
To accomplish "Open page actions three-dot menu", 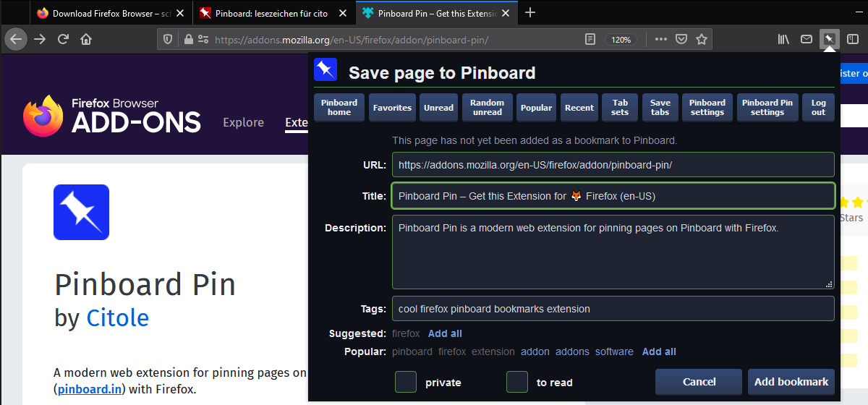I will pos(660,39).
